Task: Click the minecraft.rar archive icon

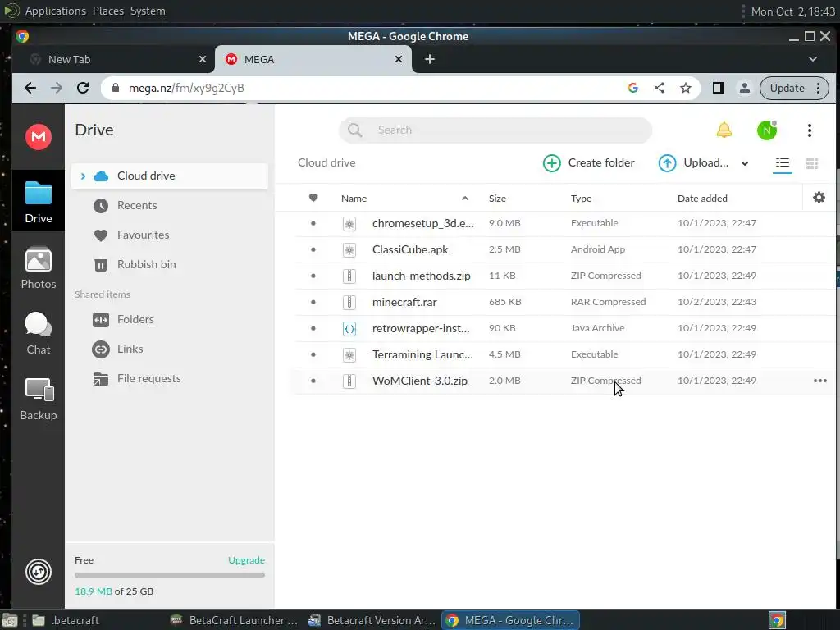Action: coord(349,302)
